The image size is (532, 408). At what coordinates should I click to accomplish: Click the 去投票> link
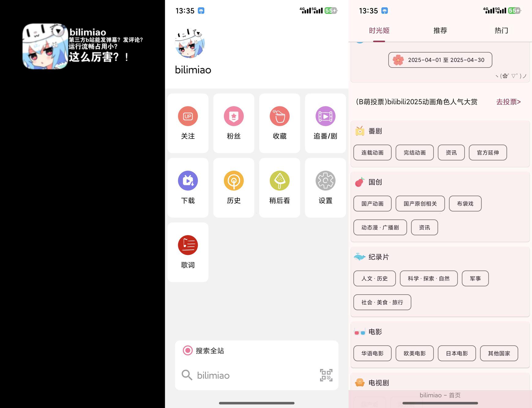pyautogui.click(x=508, y=102)
